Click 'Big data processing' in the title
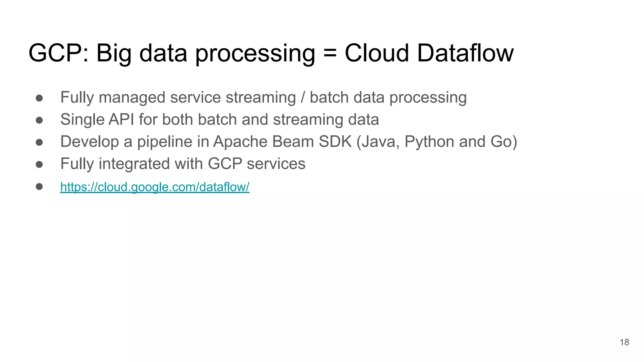 tap(205, 53)
